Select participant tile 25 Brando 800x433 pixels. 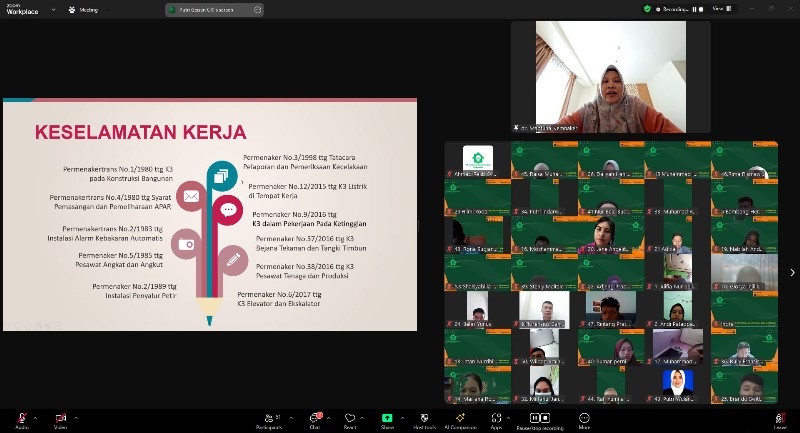[x=744, y=385]
